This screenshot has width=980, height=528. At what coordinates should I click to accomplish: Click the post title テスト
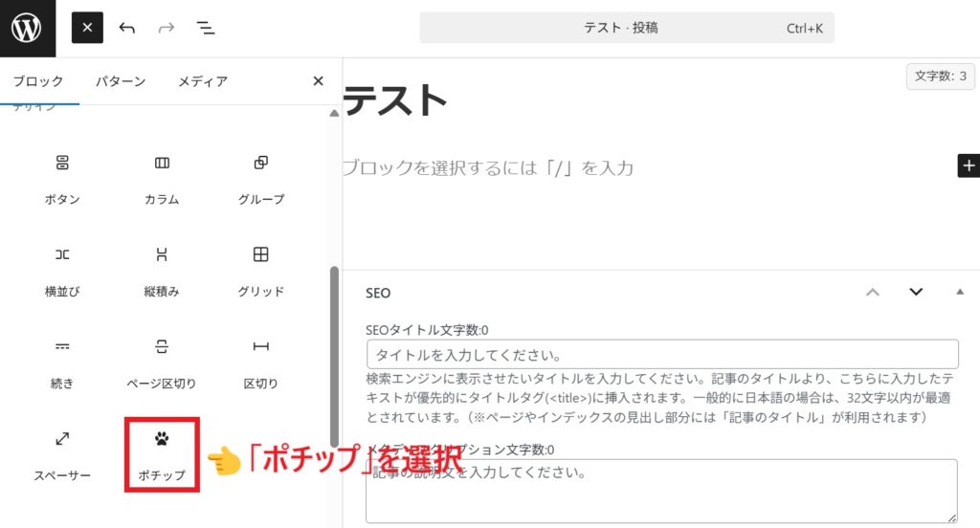coord(395,100)
